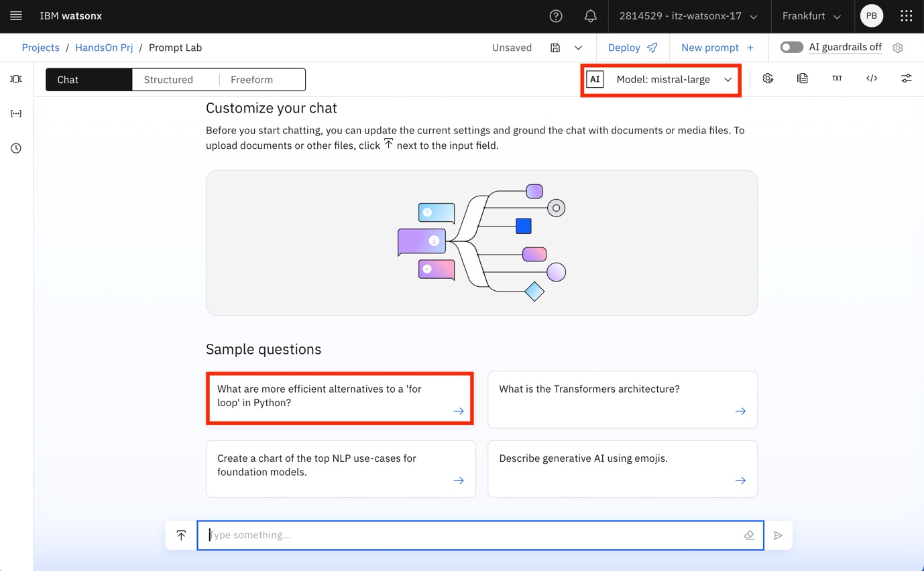Expand the Frankfurt region dropdown

pos(811,16)
